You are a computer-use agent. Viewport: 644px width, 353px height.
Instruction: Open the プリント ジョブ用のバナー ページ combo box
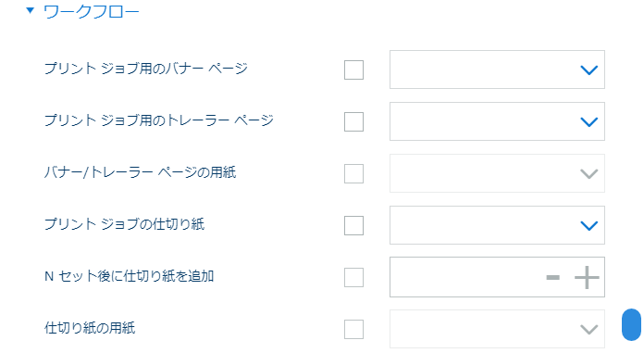point(497,69)
